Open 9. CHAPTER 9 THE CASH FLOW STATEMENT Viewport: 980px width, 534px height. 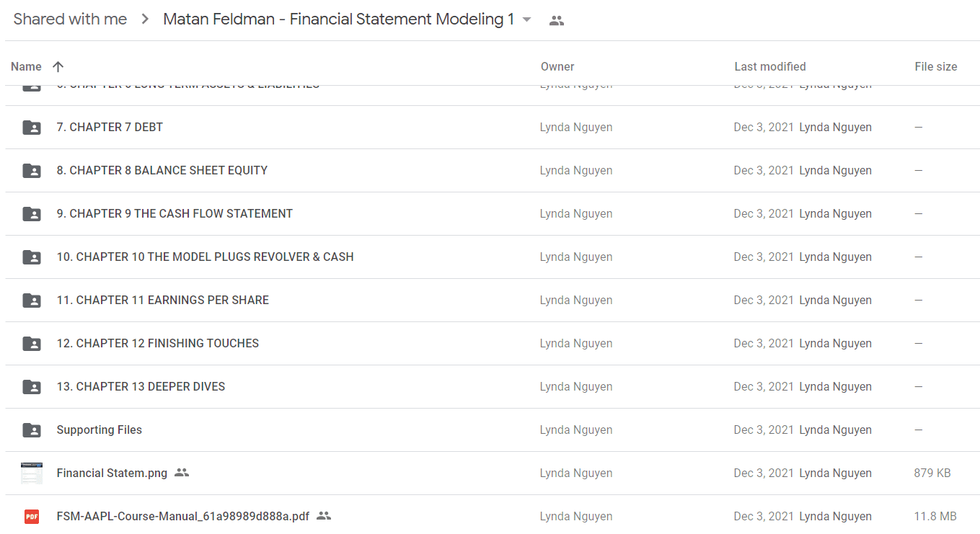tap(175, 214)
